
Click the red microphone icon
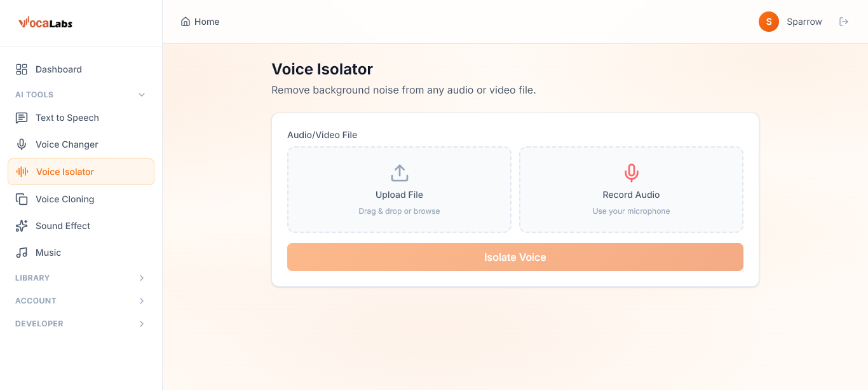(x=631, y=172)
